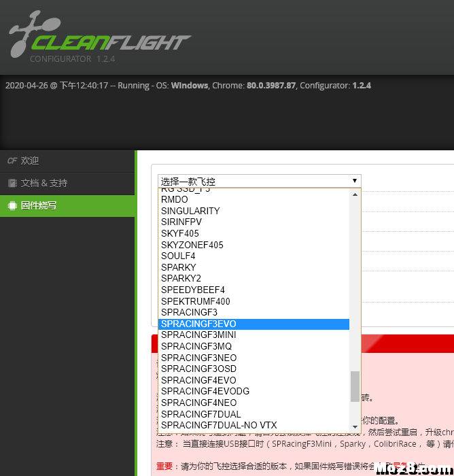Choose SPEKTRUMF400 board option
The image size is (454, 476).
tap(254, 301)
